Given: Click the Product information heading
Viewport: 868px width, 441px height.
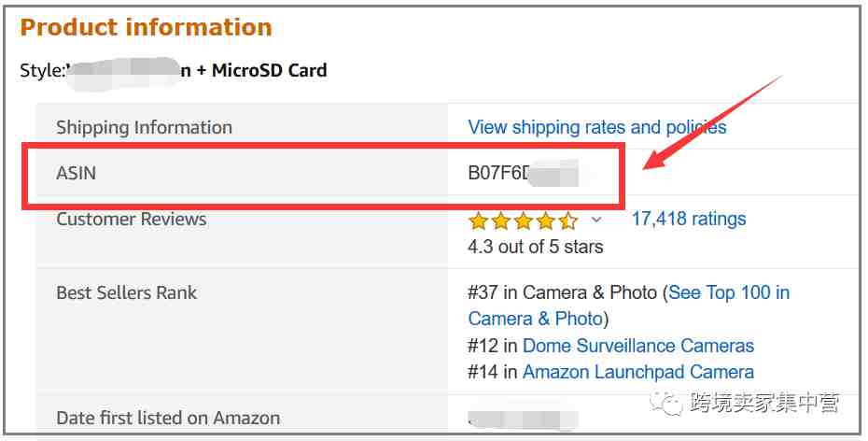Looking at the screenshot, I should [147, 27].
